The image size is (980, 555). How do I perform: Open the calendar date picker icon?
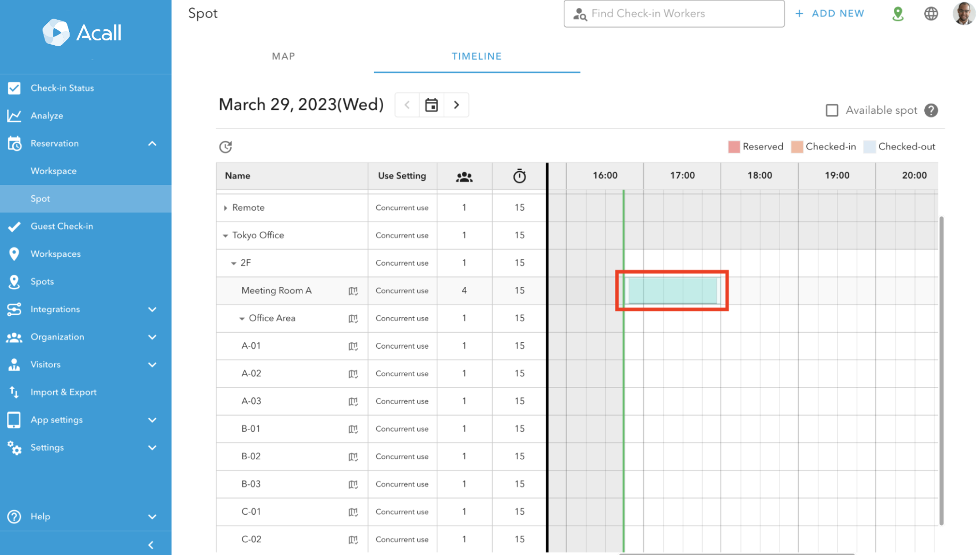tap(431, 105)
